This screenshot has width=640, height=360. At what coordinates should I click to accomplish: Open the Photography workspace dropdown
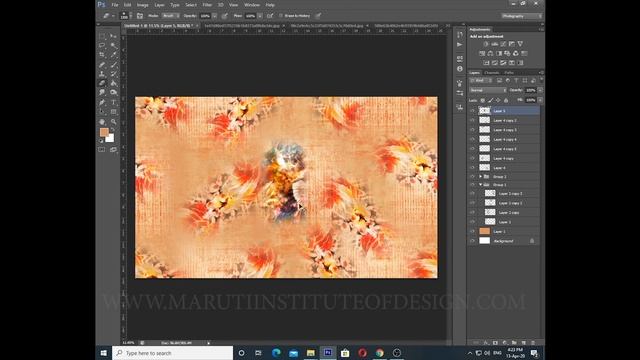[x=522, y=16]
